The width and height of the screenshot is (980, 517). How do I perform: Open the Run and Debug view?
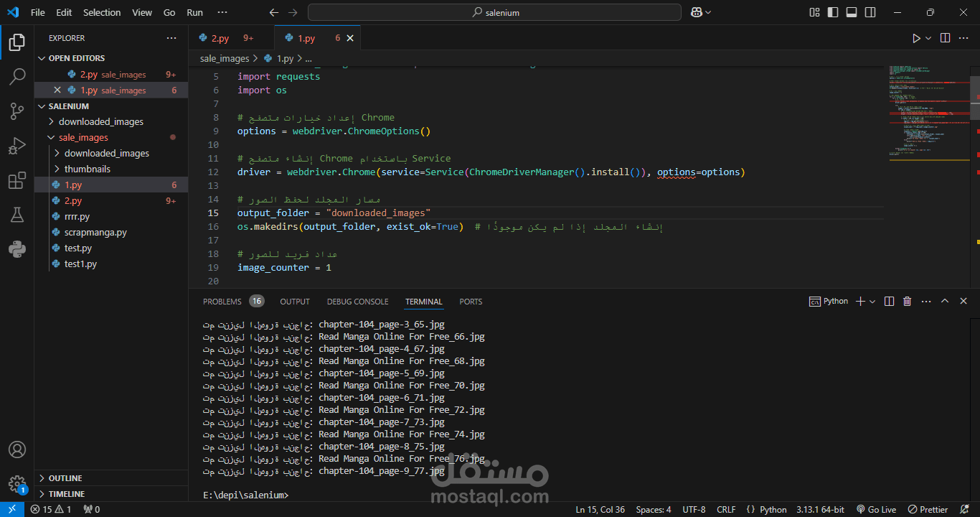tap(17, 146)
